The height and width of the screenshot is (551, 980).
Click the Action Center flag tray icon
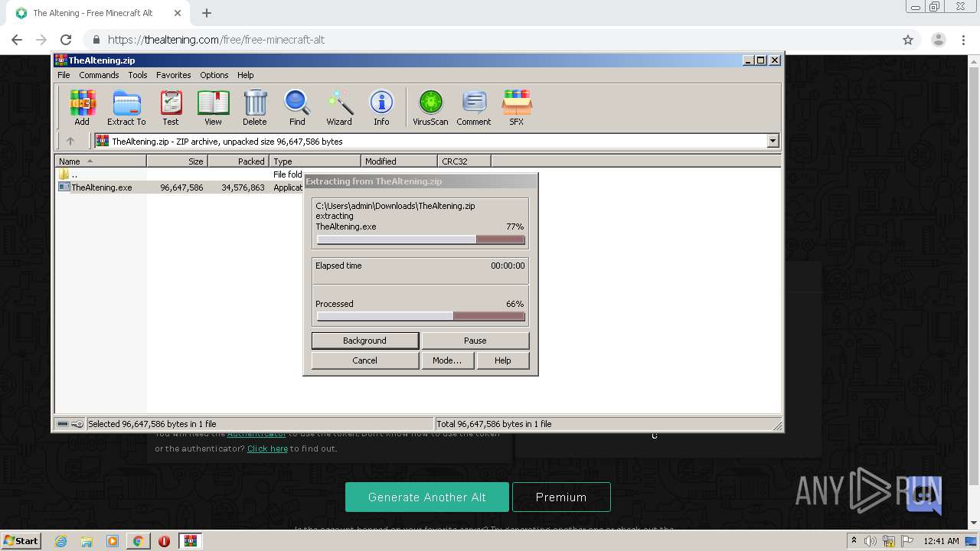pos(906,541)
